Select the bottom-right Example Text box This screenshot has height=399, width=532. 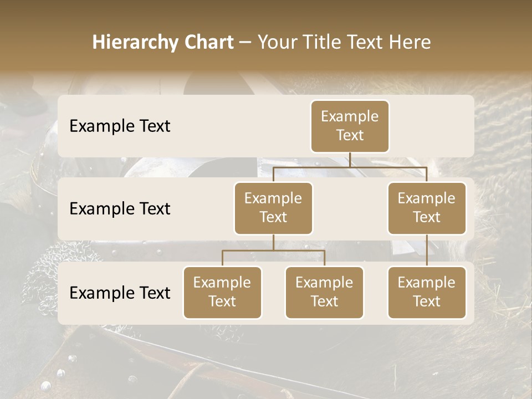pyautogui.click(x=427, y=292)
